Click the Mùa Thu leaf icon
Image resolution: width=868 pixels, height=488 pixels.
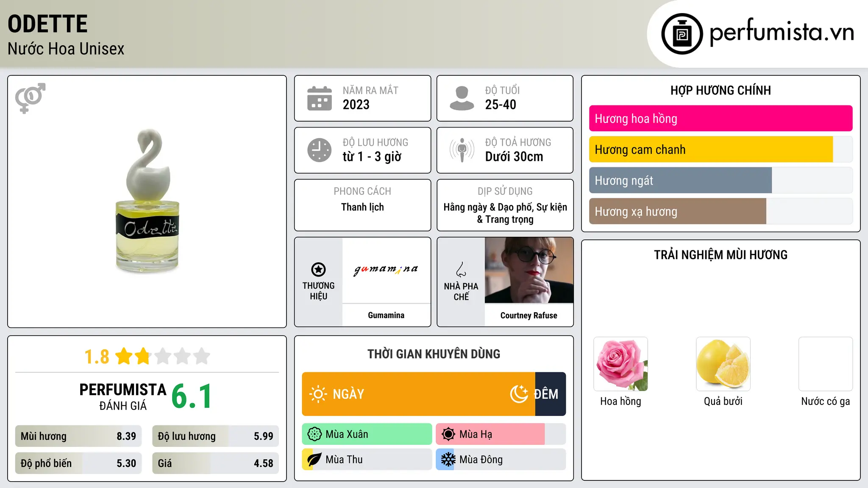[x=314, y=460]
